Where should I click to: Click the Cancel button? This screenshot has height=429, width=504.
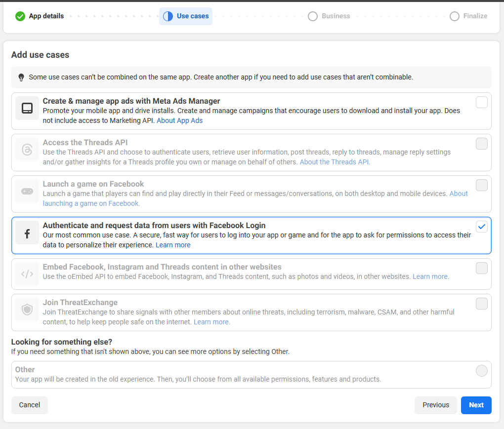click(30, 405)
